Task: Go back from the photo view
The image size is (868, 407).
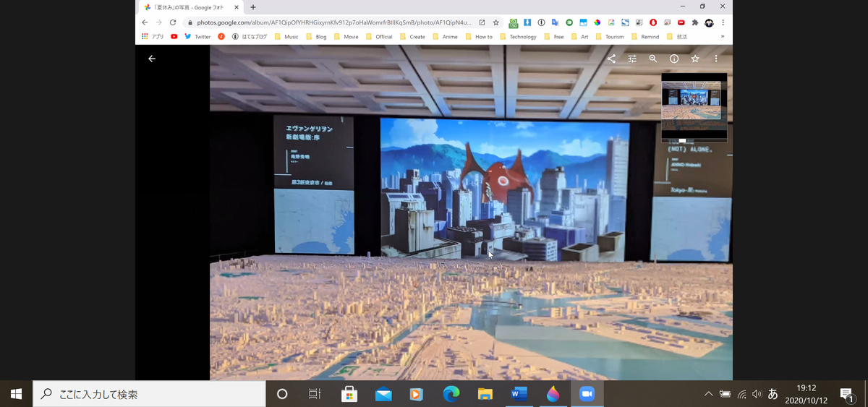Action: [152, 59]
